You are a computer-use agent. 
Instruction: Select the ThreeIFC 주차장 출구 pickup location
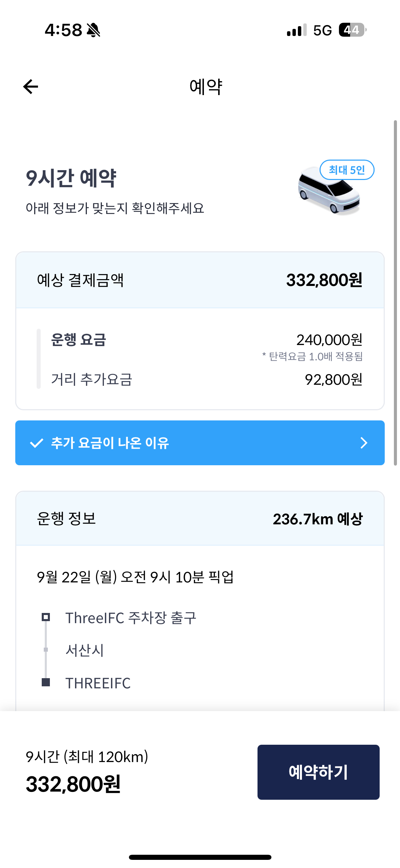pyautogui.click(x=131, y=618)
